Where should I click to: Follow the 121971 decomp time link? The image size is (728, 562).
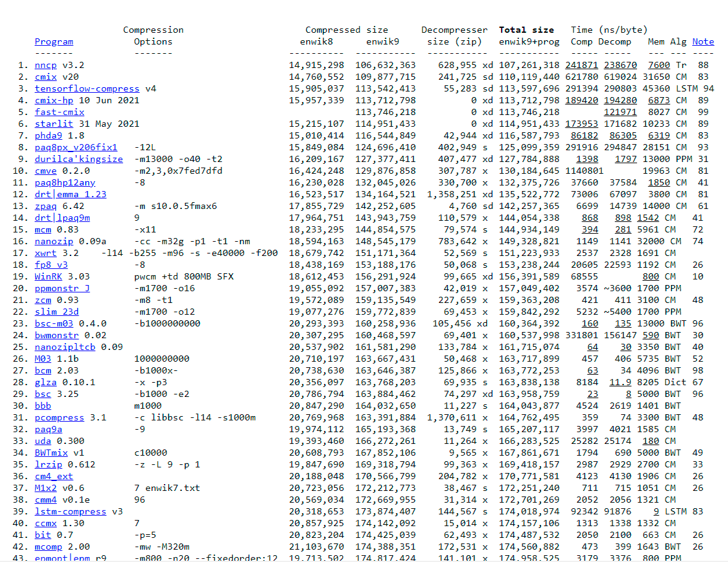[620, 112]
